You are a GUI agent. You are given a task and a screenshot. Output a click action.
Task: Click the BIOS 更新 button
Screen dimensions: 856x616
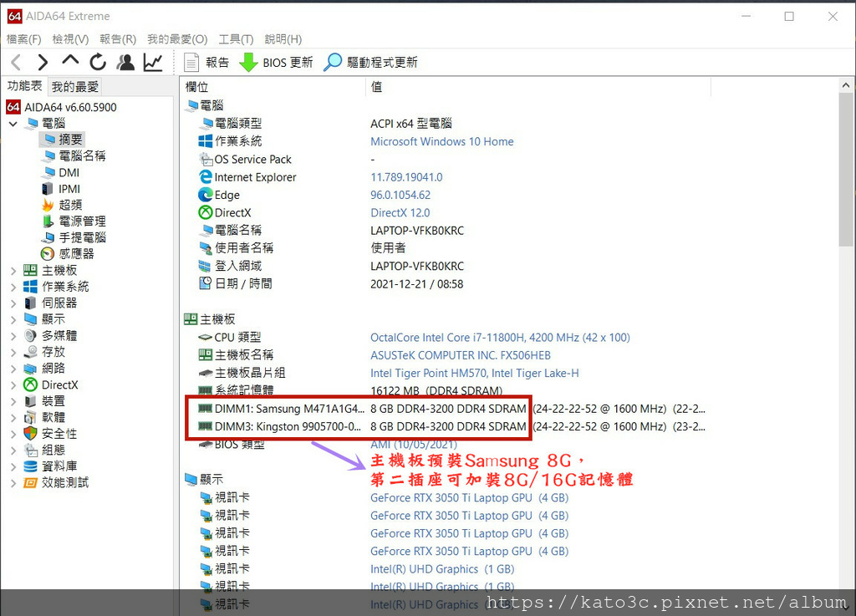[x=276, y=62]
